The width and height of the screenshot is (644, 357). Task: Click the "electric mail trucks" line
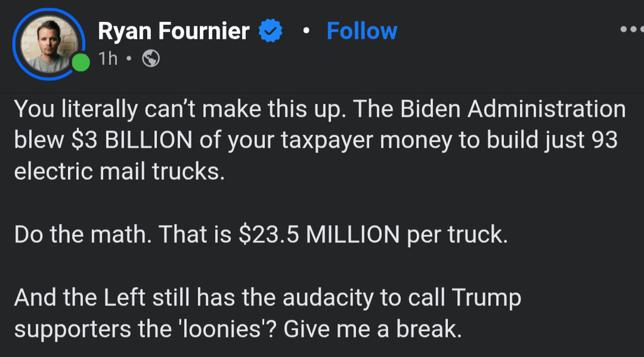[x=119, y=172]
